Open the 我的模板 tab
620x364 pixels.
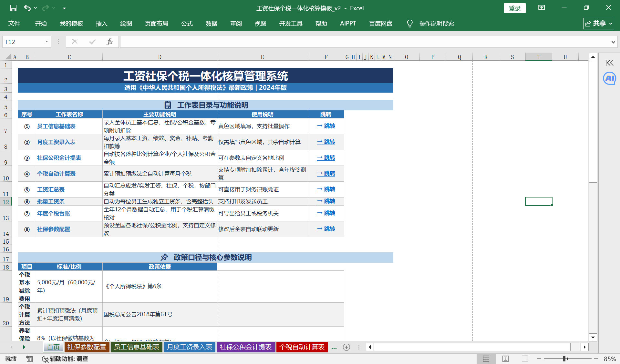(71, 23)
